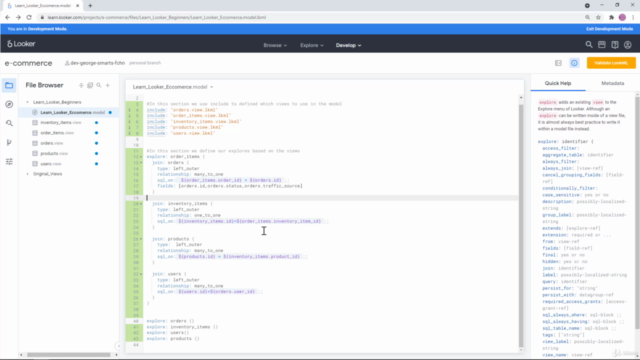The width and height of the screenshot is (640, 360).
Task: Collapse the Learn_Looker_Beginners folder
Action: (27, 102)
